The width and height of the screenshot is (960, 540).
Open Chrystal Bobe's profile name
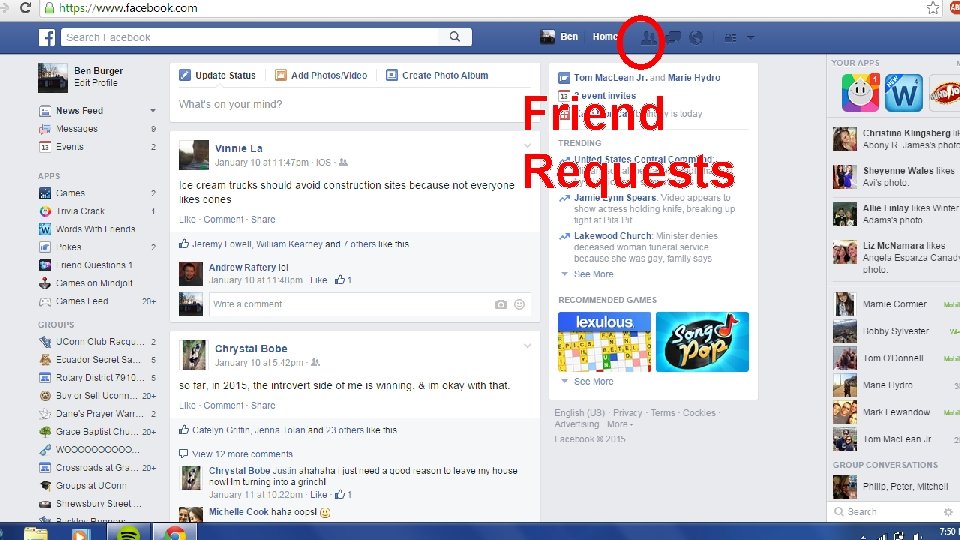251,348
